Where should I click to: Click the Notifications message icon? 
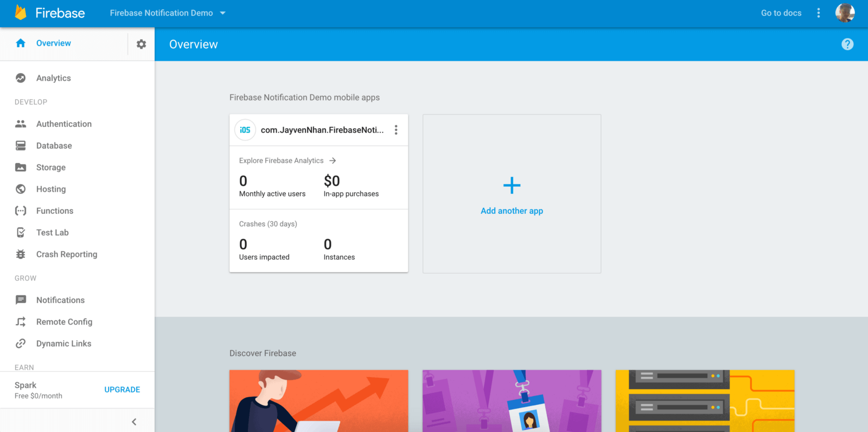pyautogui.click(x=21, y=300)
